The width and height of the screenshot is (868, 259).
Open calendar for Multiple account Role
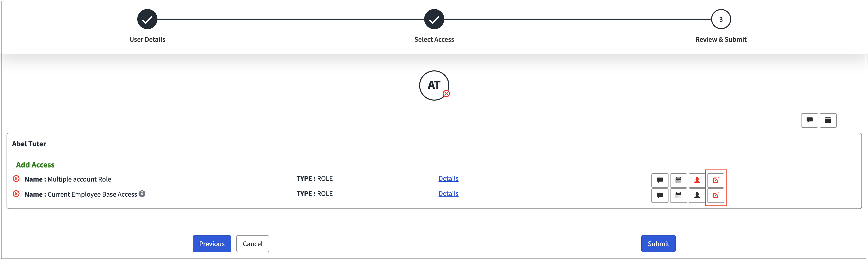pyautogui.click(x=678, y=180)
